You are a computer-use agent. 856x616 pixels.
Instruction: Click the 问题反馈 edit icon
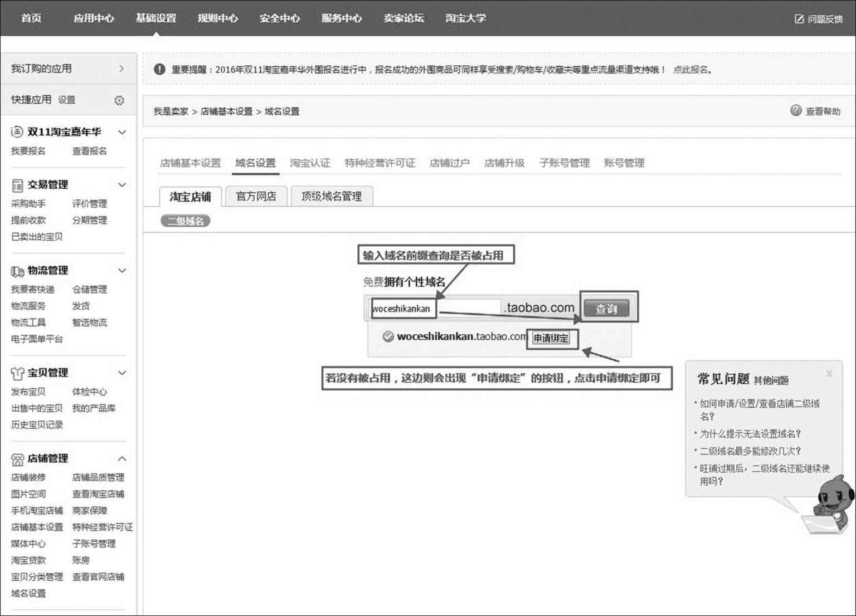click(x=799, y=19)
